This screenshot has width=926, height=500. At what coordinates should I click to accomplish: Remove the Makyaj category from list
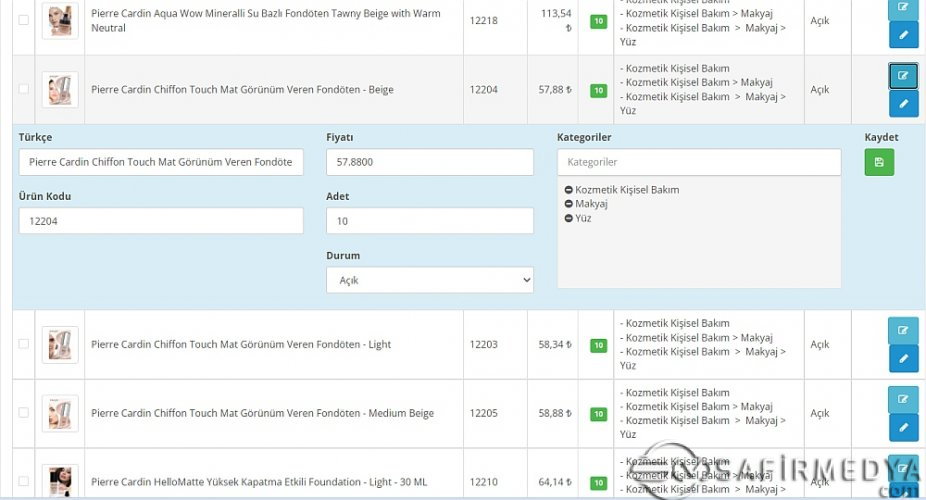(569, 204)
